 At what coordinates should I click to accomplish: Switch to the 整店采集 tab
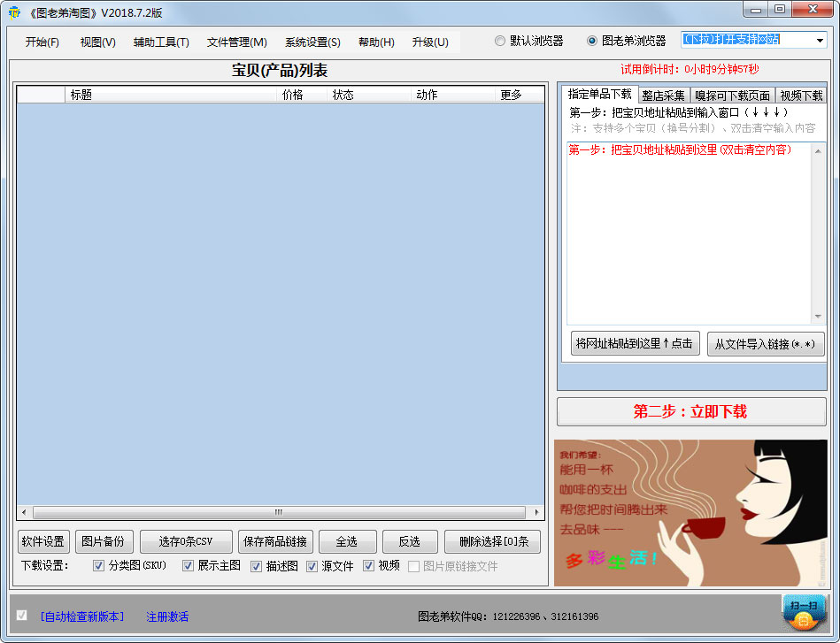(x=663, y=96)
